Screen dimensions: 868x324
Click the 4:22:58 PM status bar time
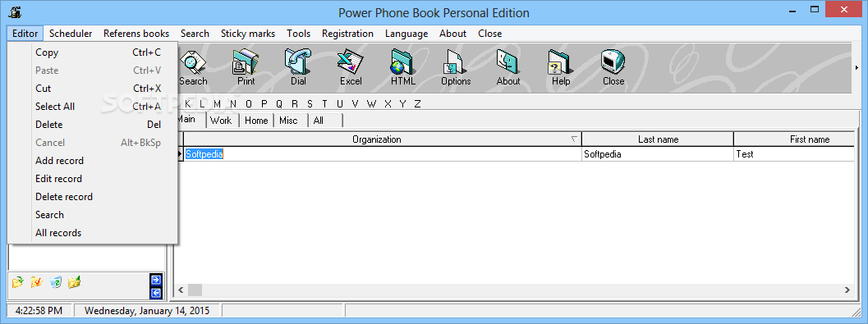[39, 311]
